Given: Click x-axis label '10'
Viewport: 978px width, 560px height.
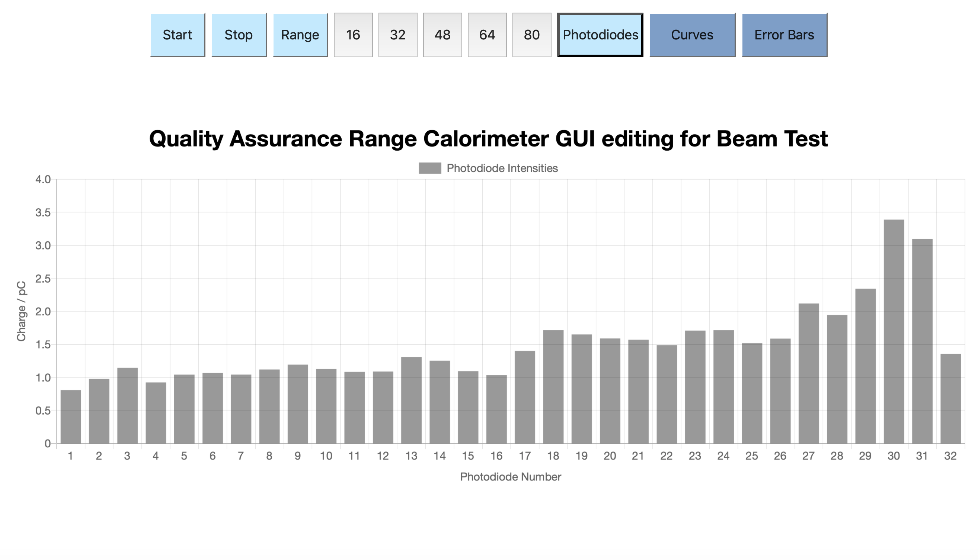Looking at the screenshot, I should pyautogui.click(x=326, y=456).
